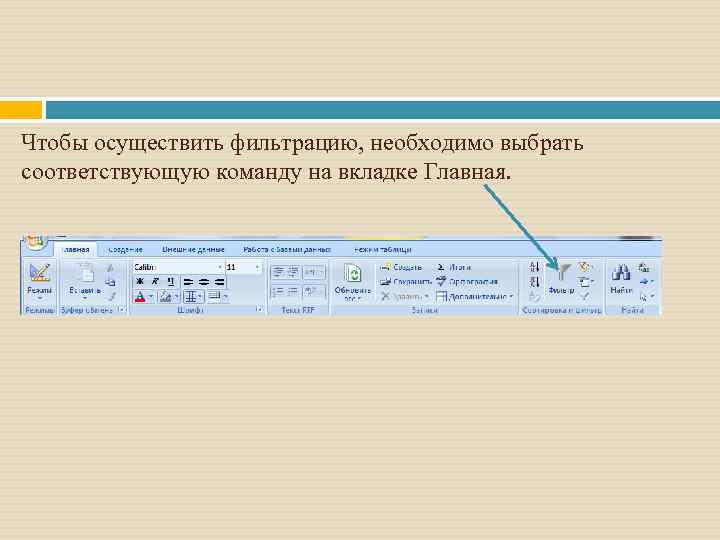Toggle underline Ч formatting
The width and height of the screenshot is (720, 540).
(x=170, y=281)
